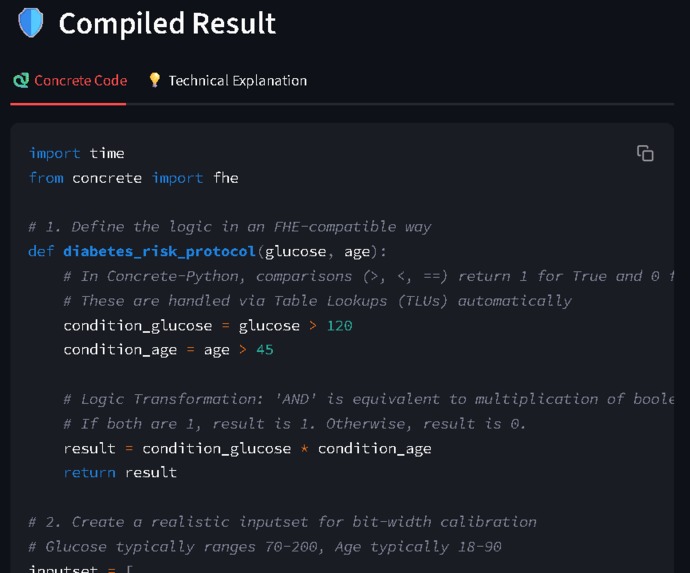
Task: Click the comment about Table Lookups (TLUs)
Action: click(317, 301)
